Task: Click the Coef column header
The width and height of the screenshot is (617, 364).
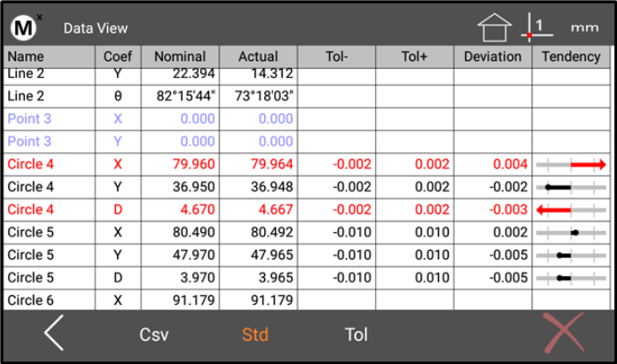Action: [x=118, y=57]
